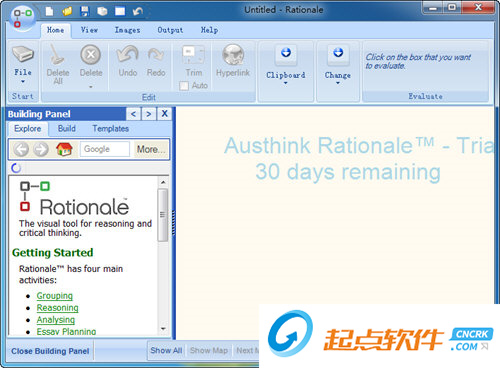Click the Google search input field
Image resolution: width=500 pixels, height=368 pixels.
104,149
